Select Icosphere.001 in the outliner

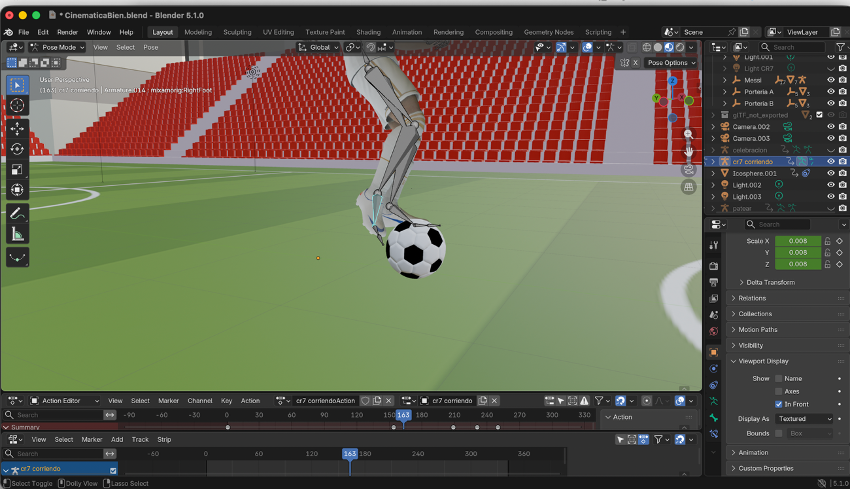pyautogui.click(x=754, y=173)
